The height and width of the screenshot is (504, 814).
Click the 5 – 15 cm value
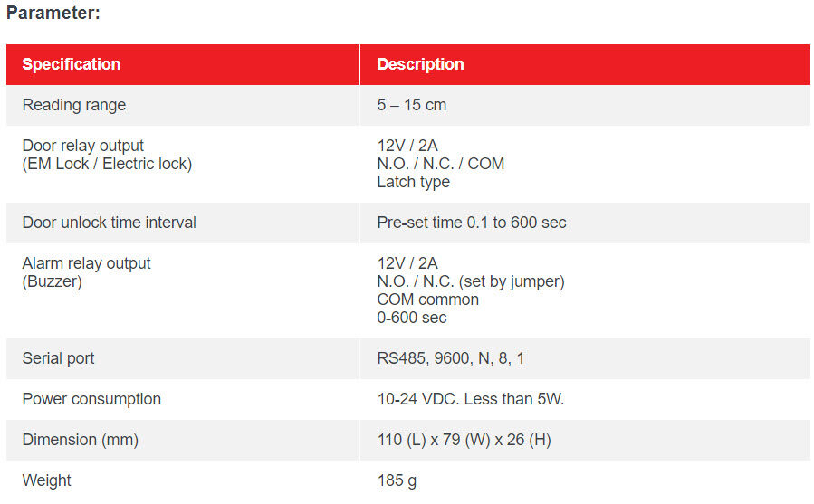(x=412, y=105)
